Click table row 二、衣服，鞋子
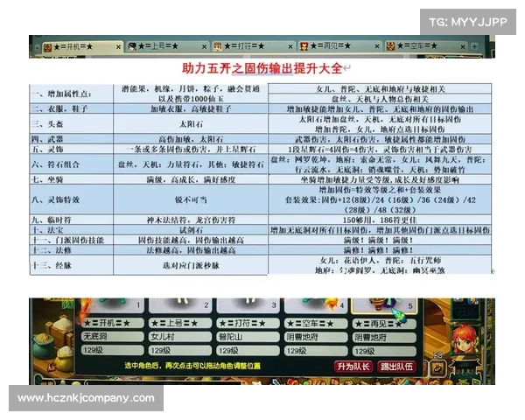The width and height of the screenshot is (525, 420). point(261,108)
